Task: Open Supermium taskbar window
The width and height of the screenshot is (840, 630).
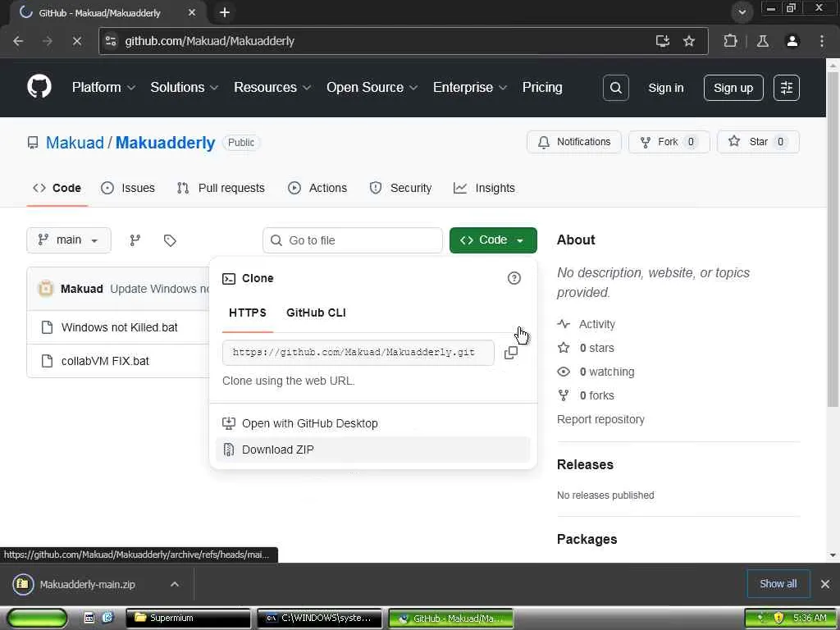Action: tap(189, 618)
